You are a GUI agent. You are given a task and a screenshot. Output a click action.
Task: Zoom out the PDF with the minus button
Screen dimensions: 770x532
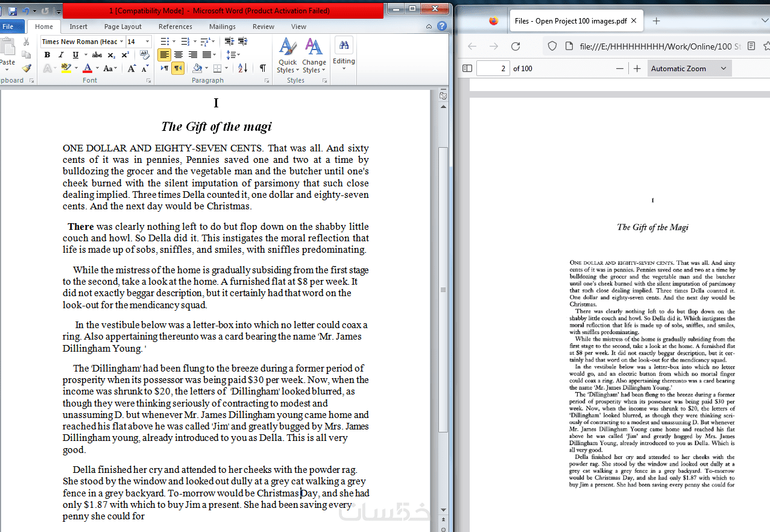coord(620,68)
